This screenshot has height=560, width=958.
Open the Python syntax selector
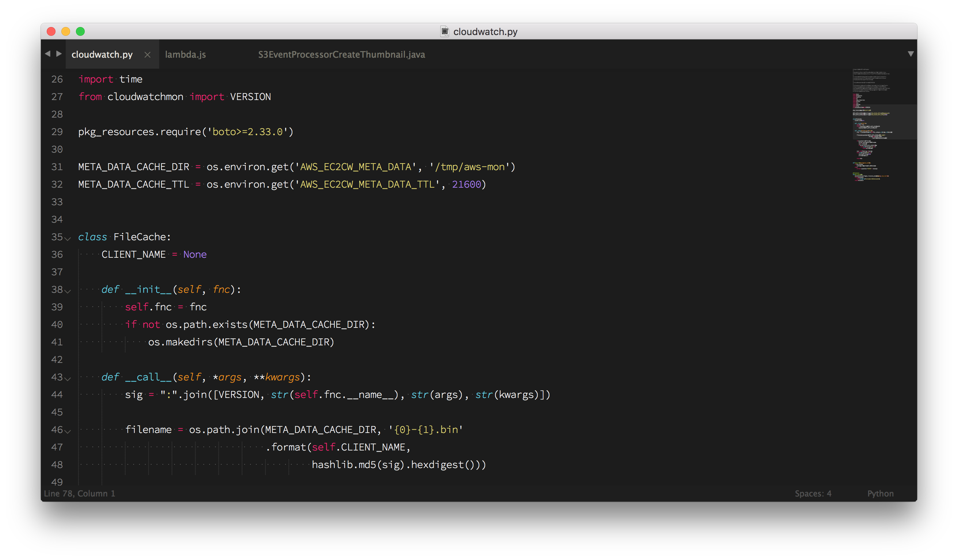880,494
